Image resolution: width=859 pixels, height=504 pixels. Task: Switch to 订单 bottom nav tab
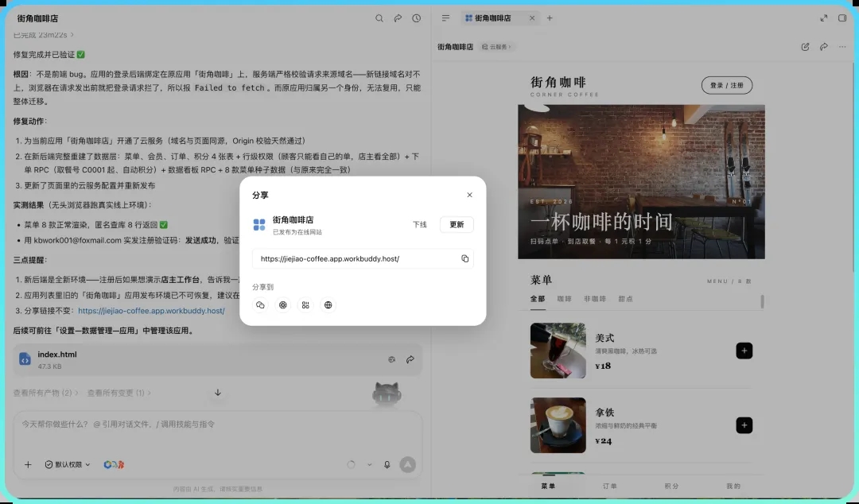610,486
